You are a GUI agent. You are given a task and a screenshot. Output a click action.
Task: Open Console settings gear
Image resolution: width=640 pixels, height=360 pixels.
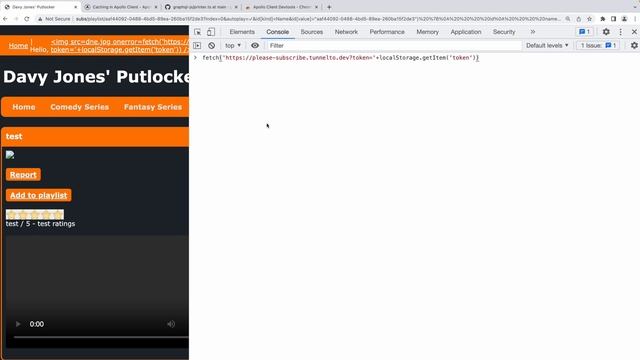[x=634, y=46]
